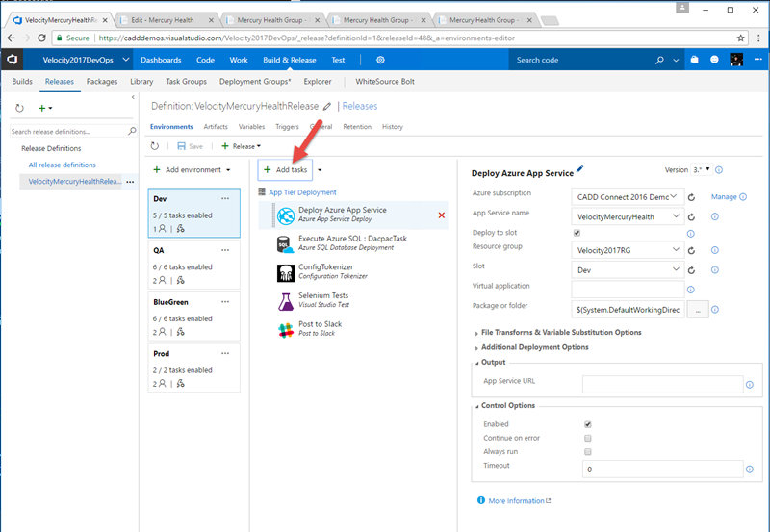The width and height of the screenshot is (770, 532).
Task: Open the top bar ellipsis menu
Action: [758, 60]
